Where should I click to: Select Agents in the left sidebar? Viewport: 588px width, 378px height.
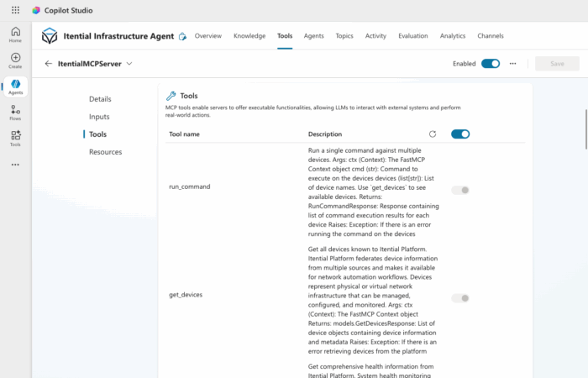click(15, 87)
